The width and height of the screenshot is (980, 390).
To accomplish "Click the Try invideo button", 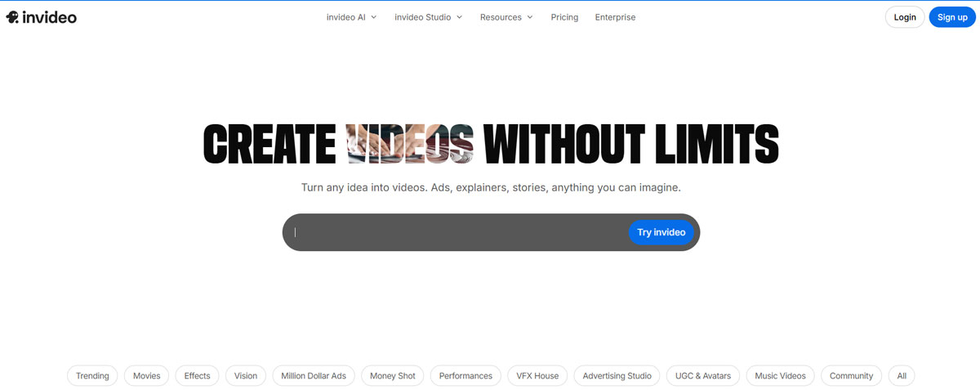I will tap(661, 232).
